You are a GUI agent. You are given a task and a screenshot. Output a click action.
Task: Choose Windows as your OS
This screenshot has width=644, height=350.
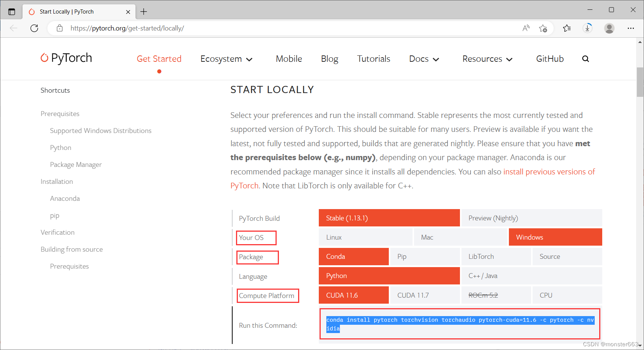tap(555, 237)
